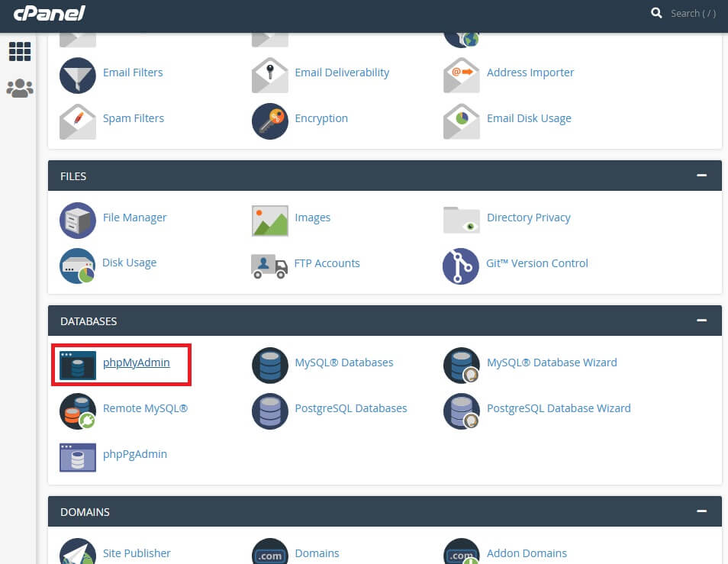Open the MySQL Databases link
Viewport: 728px width, 564px height.
344,363
